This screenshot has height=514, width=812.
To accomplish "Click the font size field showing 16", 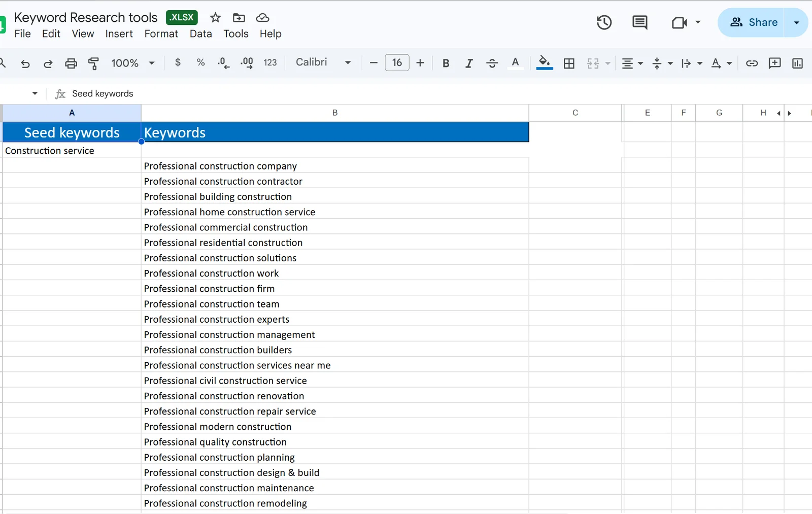I will 397,62.
